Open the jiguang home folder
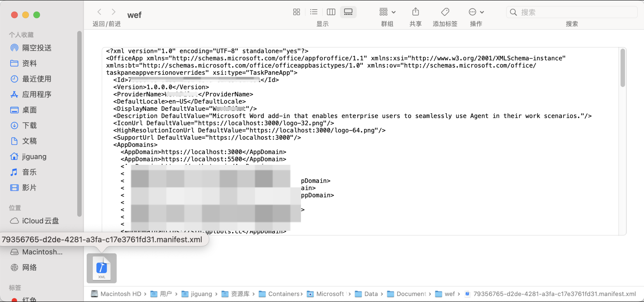644x302 pixels. (x=34, y=157)
